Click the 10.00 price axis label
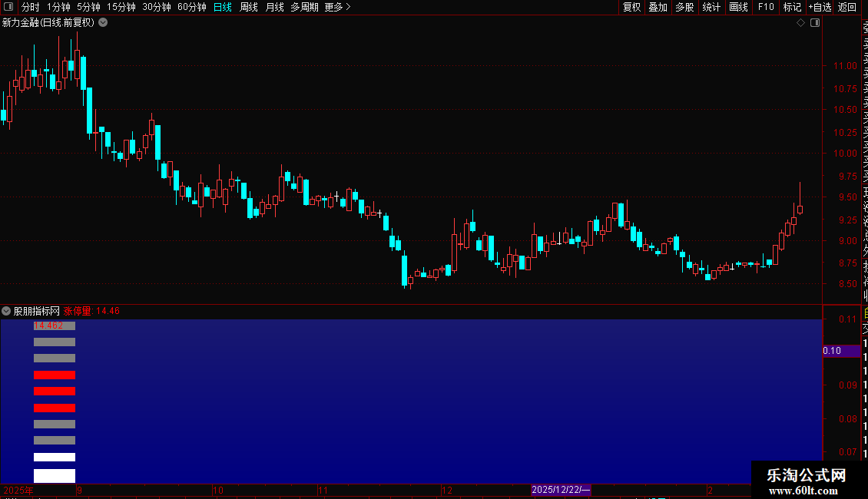This screenshot has width=868, height=499. coord(845,154)
